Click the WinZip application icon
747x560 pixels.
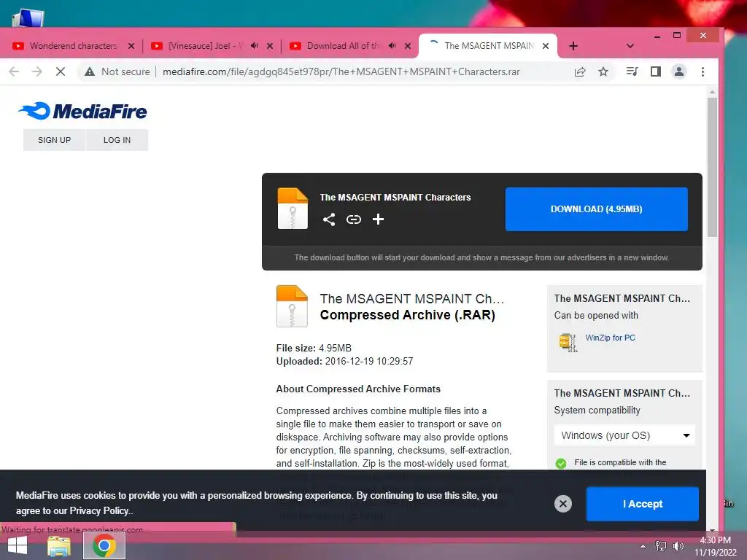coord(568,342)
